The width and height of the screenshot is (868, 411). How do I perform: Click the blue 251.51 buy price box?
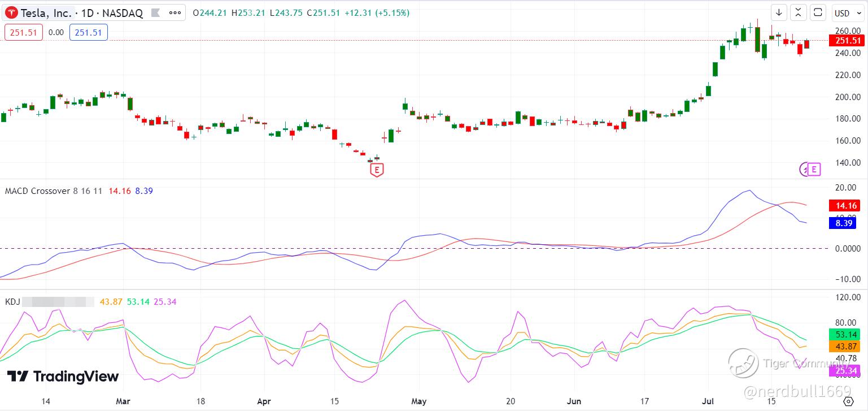[89, 32]
